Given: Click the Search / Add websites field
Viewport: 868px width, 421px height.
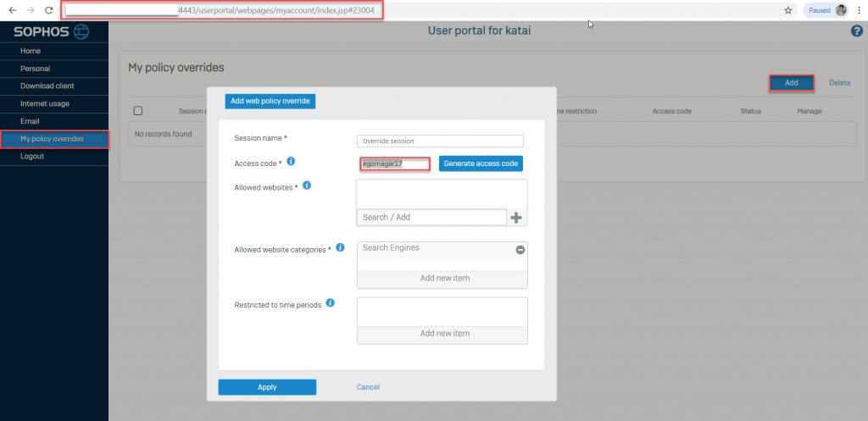Looking at the screenshot, I should pos(431,218).
